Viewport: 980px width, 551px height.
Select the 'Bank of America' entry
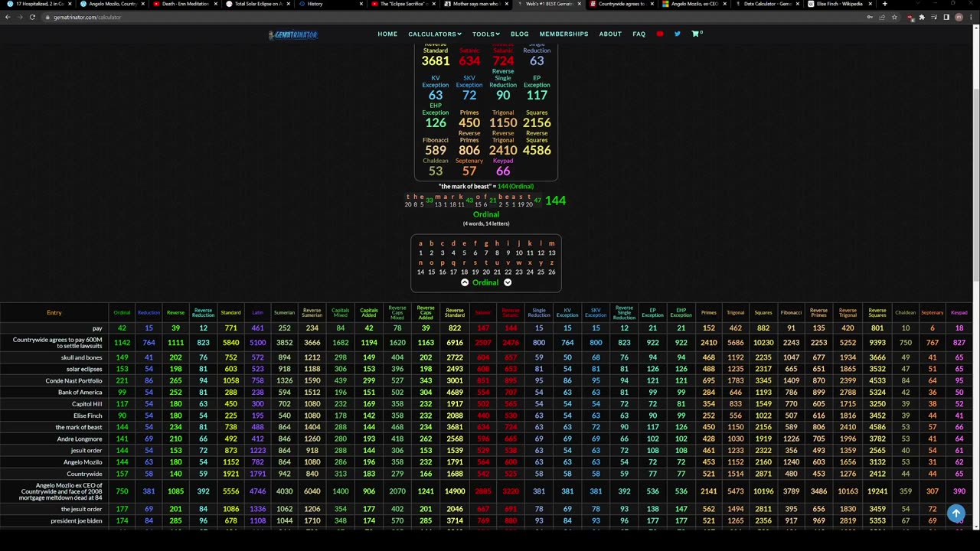(x=80, y=392)
